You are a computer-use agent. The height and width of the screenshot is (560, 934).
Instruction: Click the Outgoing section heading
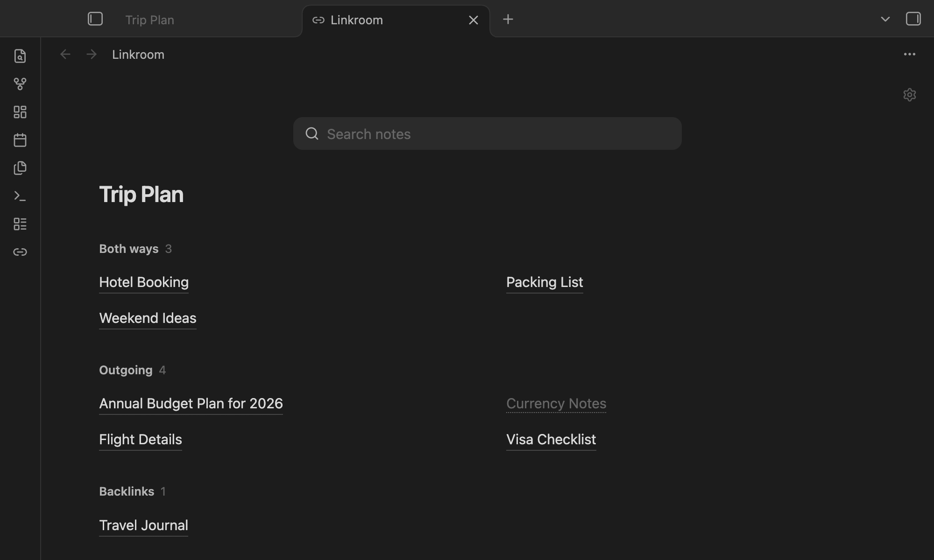pyautogui.click(x=126, y=370)
